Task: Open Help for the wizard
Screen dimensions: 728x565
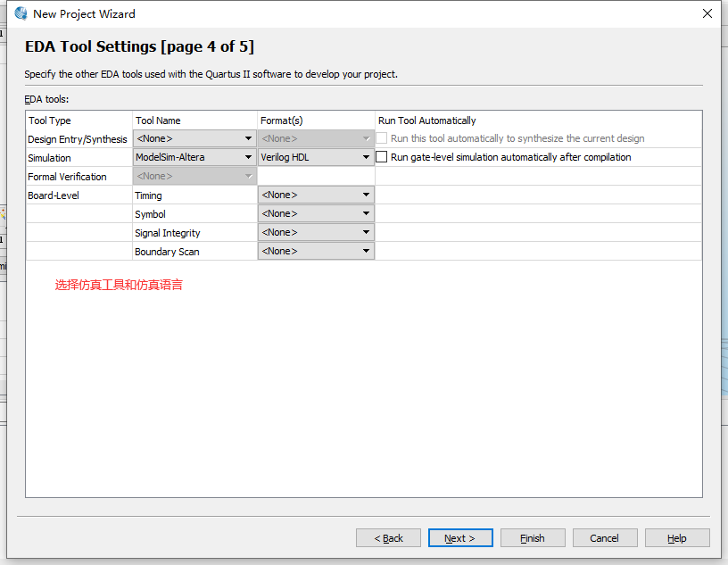Action: point(677,538)
